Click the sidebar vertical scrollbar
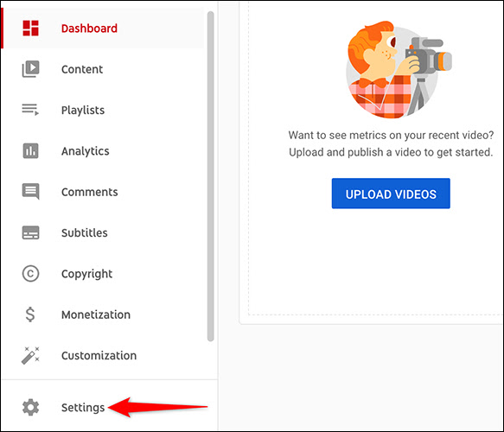This screenshot has height=432, width=504. 211,176
